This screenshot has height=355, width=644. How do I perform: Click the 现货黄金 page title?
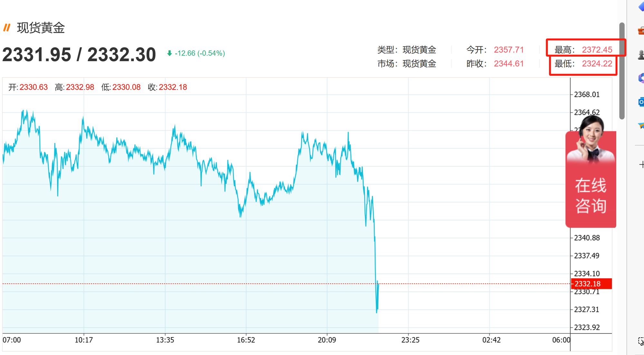pyautogui.click(x=41, y=28)
